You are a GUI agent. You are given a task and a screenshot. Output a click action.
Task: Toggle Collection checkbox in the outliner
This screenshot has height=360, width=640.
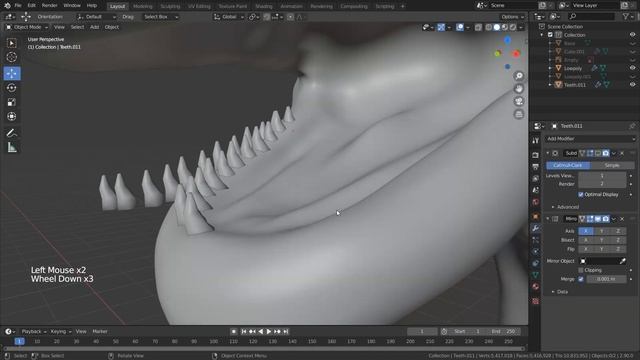coord(550,35)
